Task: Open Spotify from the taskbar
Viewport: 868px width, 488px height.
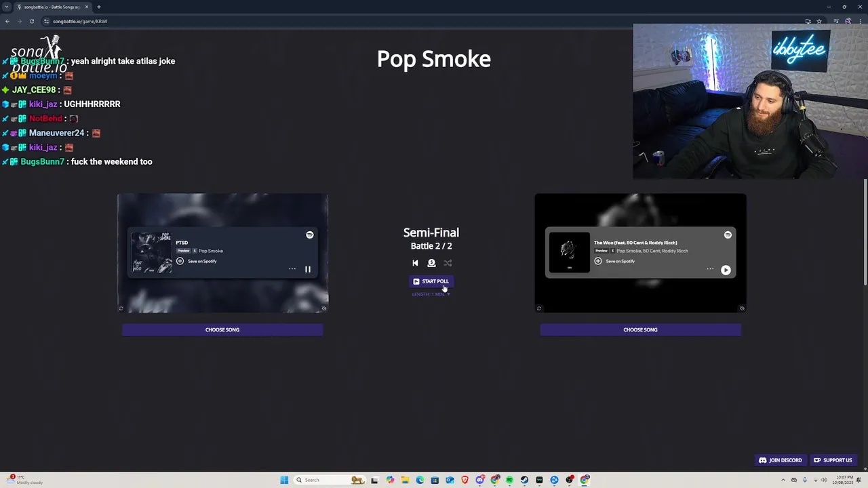Action: pyautogui.click(x=509, y=480)
